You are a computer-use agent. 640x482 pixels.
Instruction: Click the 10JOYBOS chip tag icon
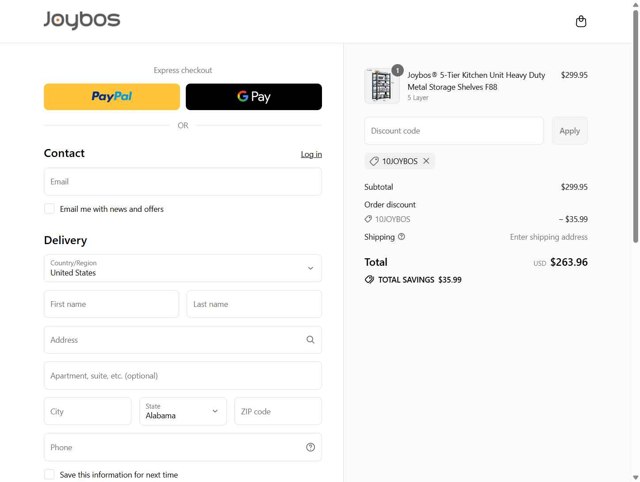[373, 161]
